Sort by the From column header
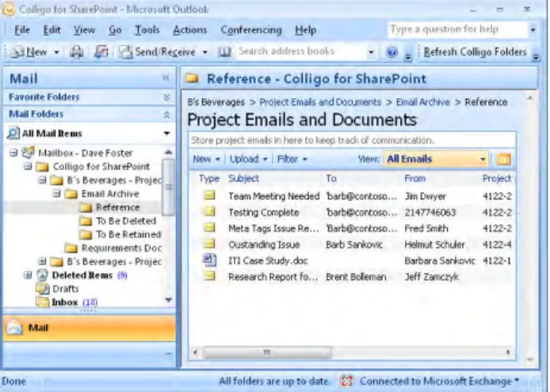550x392 pixels. (415, 178)
